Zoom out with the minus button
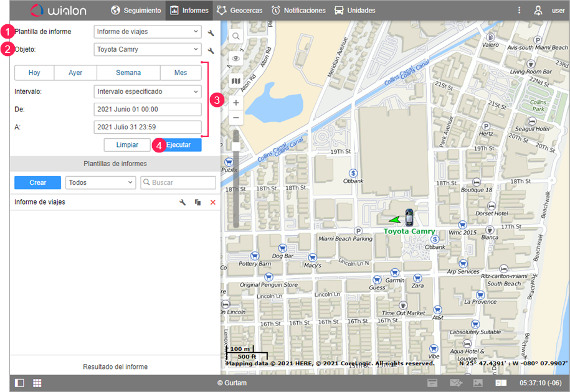The image size is (570, 392). [x=236, y=118]
